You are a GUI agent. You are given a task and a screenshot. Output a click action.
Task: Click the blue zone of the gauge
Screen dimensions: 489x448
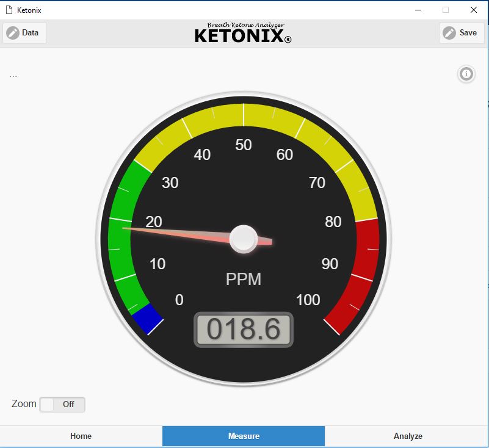[x=147, y=319]
